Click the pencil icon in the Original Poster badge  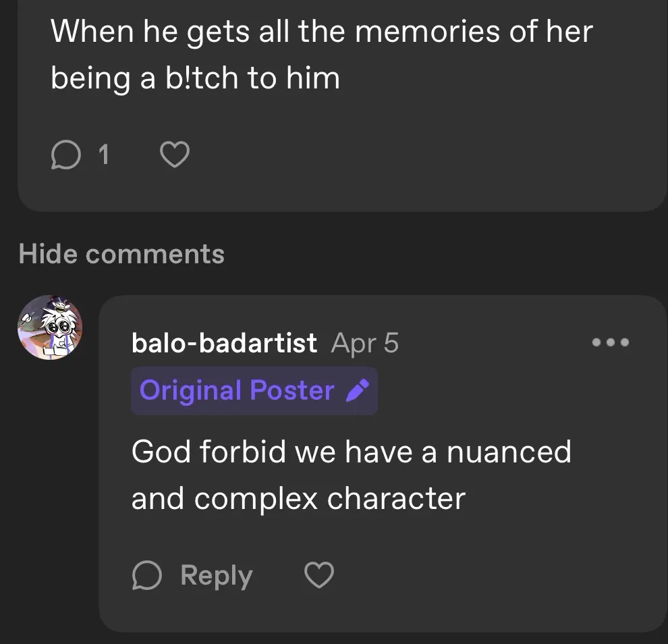point(357,390)
